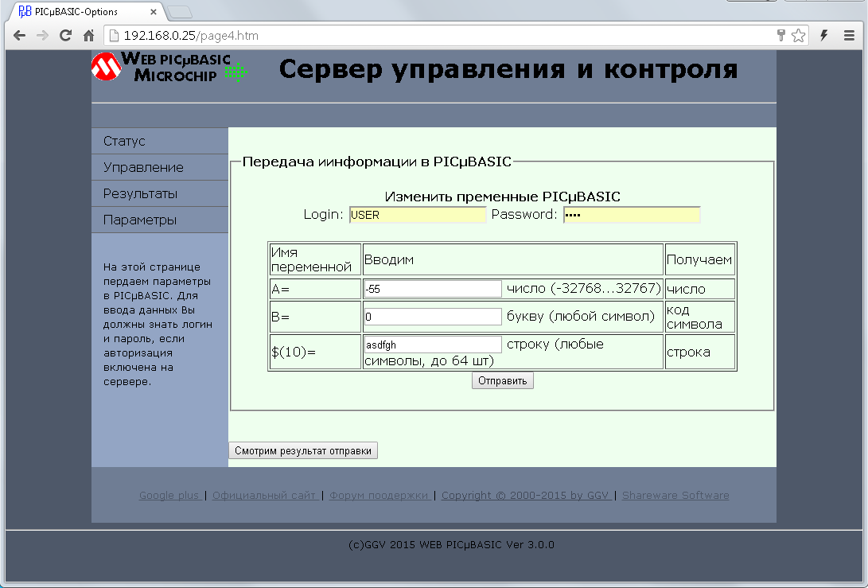868x588 pixels.
Task: Click the A= variable name cell
Action: 315,289
